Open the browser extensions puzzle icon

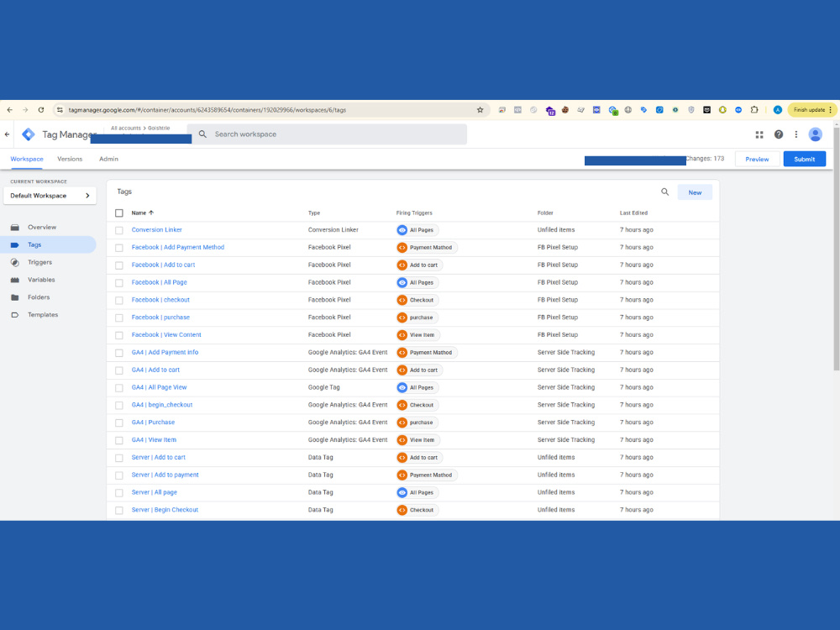point(754,110)
